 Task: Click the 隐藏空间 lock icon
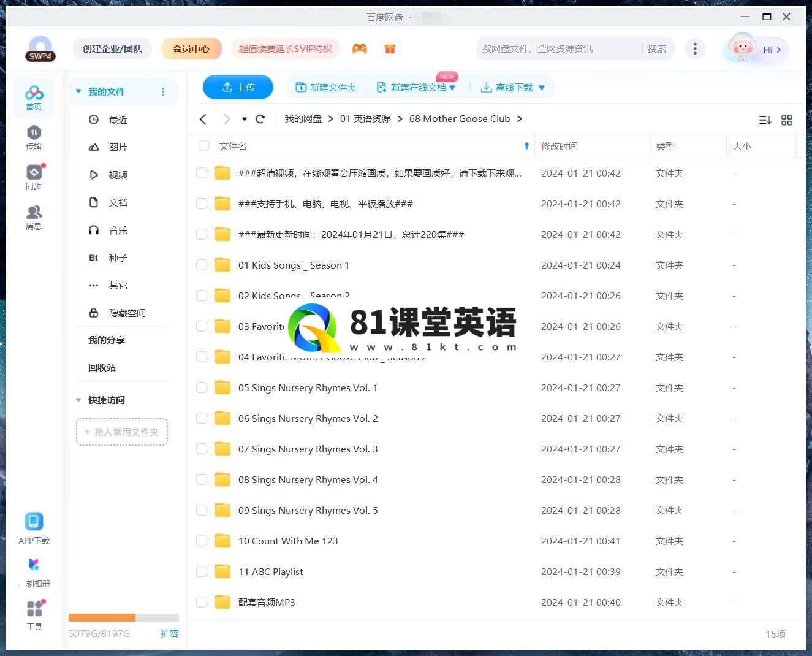coord(94,313)
